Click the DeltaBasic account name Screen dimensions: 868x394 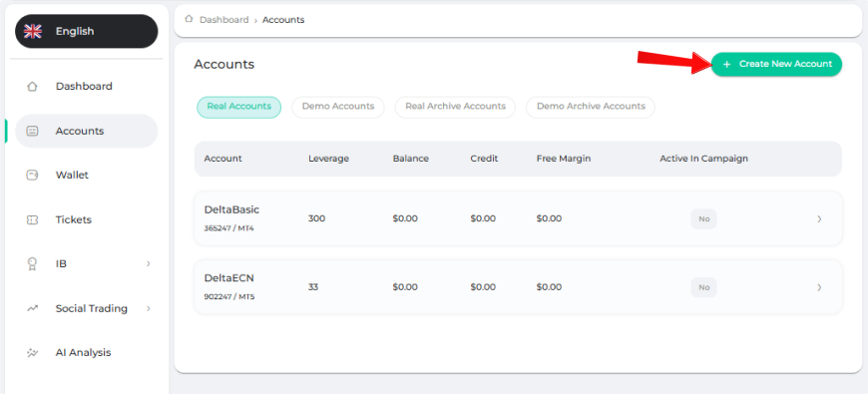point(231,209)
